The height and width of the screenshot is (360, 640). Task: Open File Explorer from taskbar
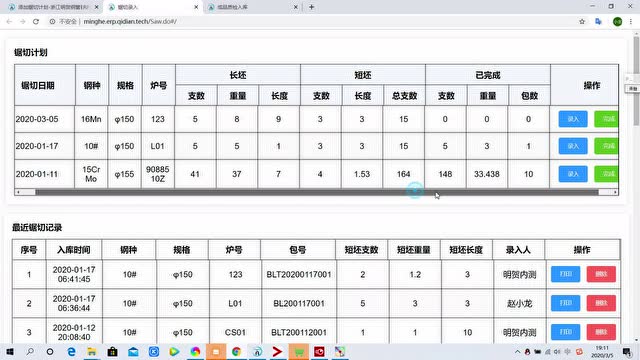pos(92,352)
